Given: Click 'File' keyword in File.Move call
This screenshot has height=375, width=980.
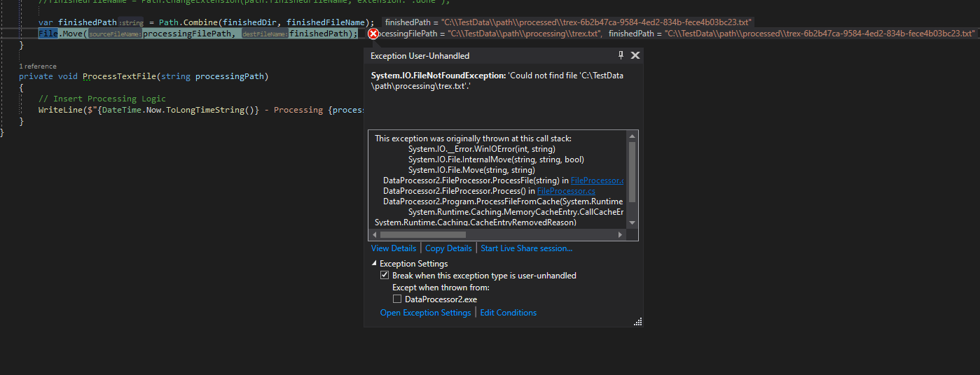Looking at the screenshot, I should [48, 34].
